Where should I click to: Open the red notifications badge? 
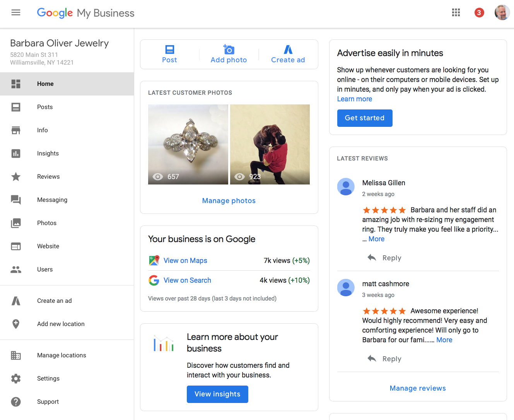tap(479, 13)
